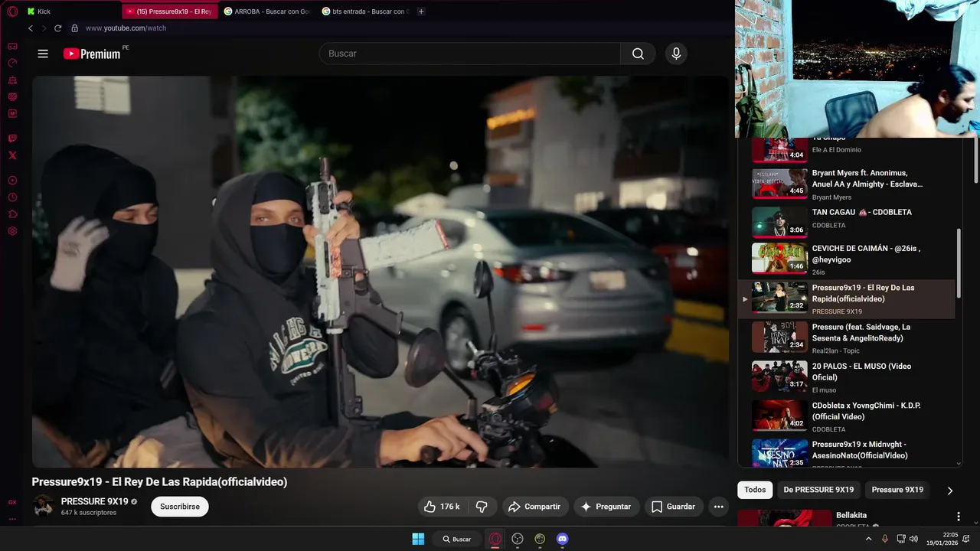Open the Player icon in Opera sidebar
The image size is (980, 551).
click(x=12, y=181)
